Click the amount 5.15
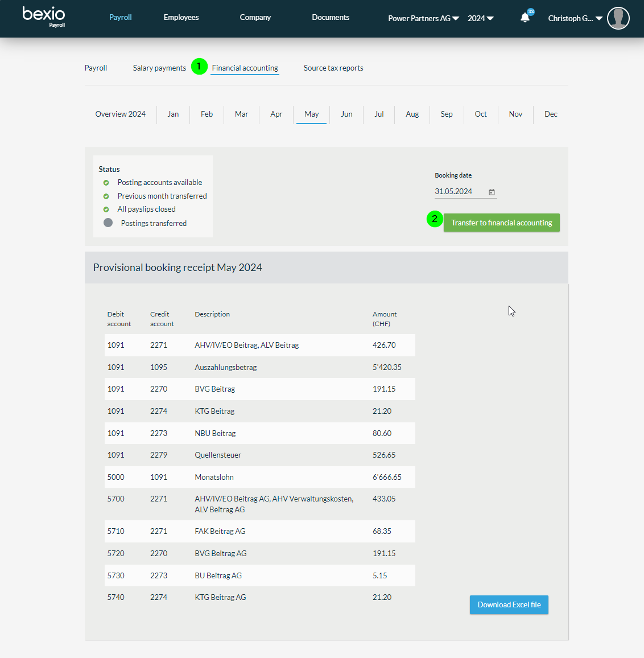This screenshot has height=658, width=644. pos(379,575)
